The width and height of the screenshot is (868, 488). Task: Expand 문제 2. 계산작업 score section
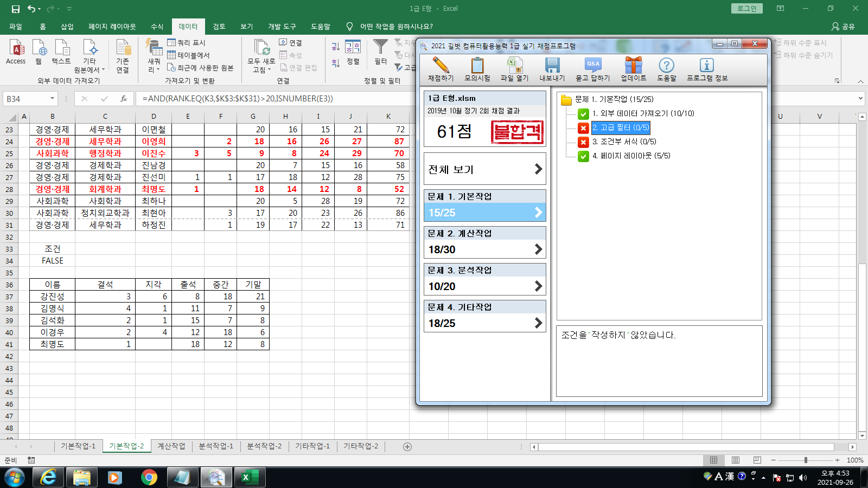click(538, 249)
